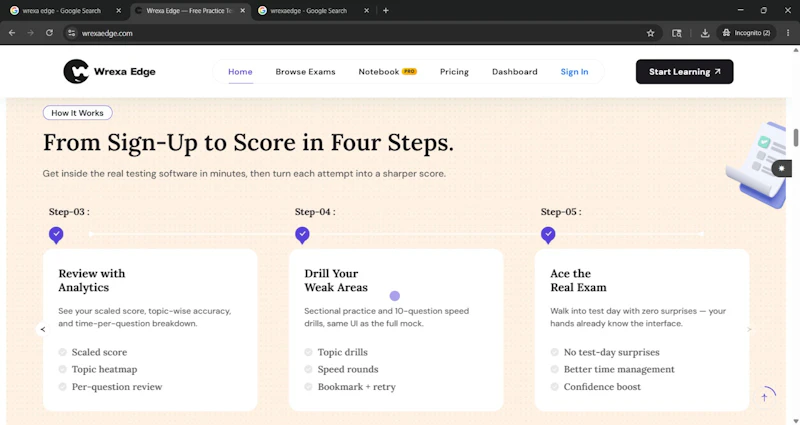Click the check icon beside Topic heatmap

tap(62, 369)
